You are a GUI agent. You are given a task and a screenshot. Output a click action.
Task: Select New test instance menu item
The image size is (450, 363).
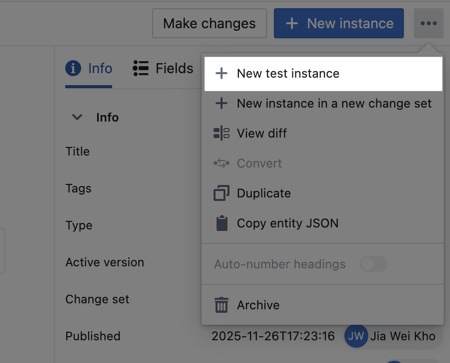click(x=323, y=74)
